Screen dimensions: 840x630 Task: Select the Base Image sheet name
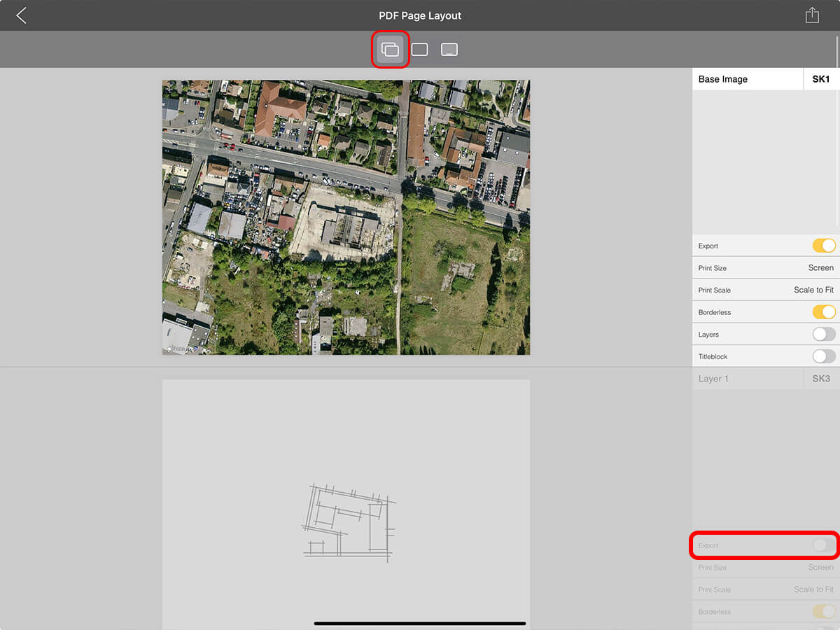[746, 79]
